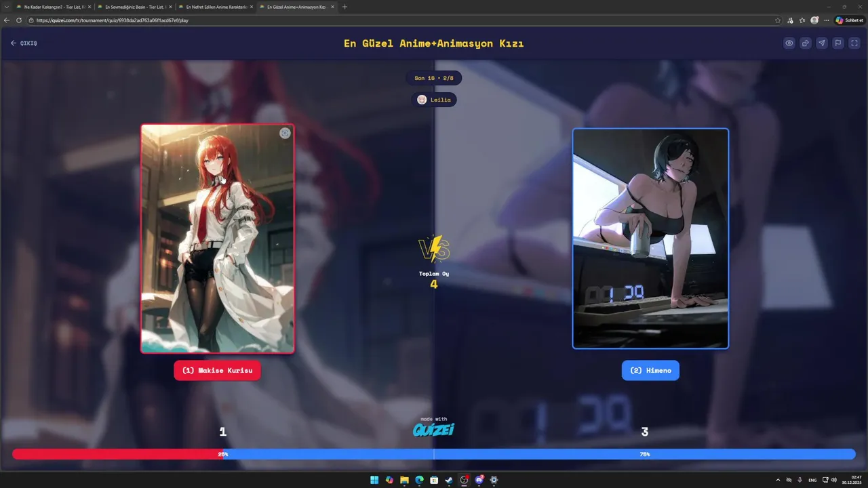
Task: Open a new browser tab
Action: [344, 7]
